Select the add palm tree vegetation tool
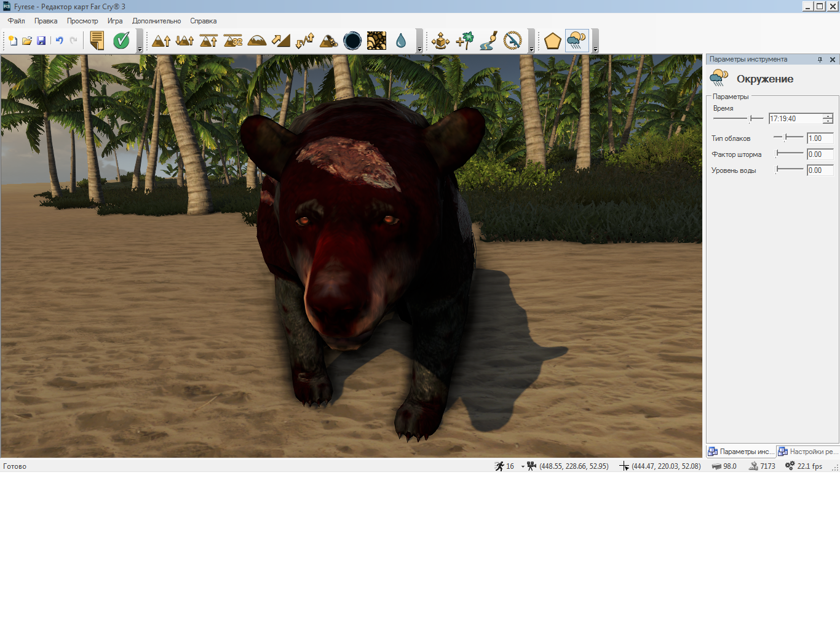The height and width of the screenshot is (630, 840). tap(465, 41)
